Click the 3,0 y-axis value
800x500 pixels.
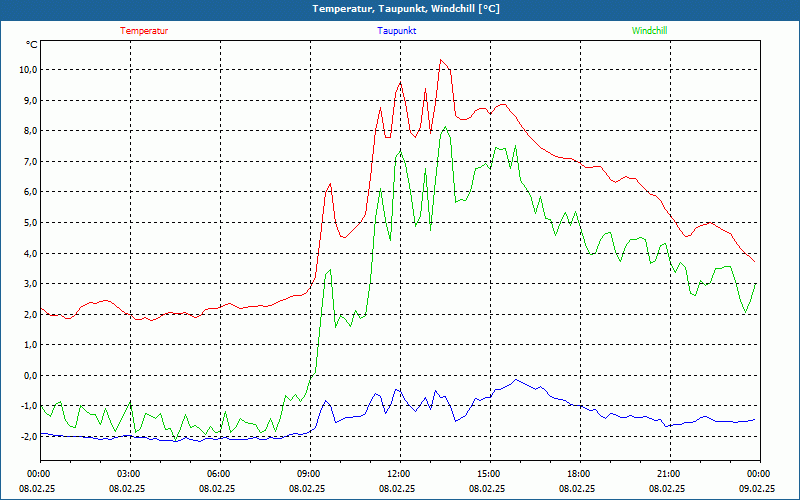(30, 284)
